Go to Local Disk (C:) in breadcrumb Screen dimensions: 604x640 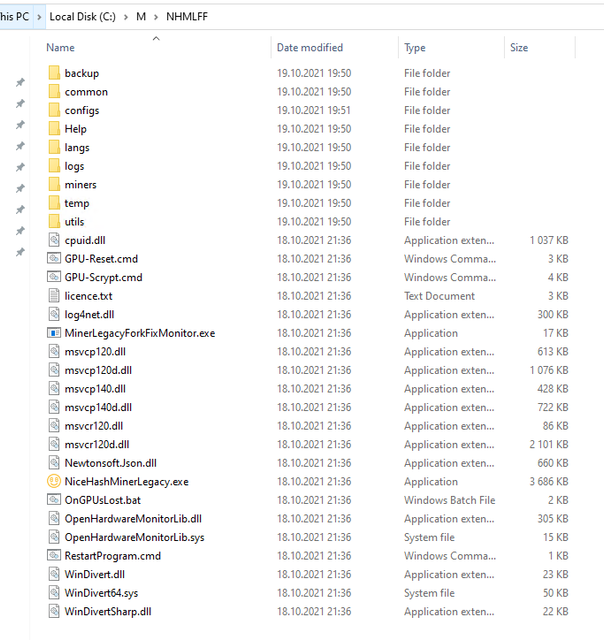click(82, 17)
